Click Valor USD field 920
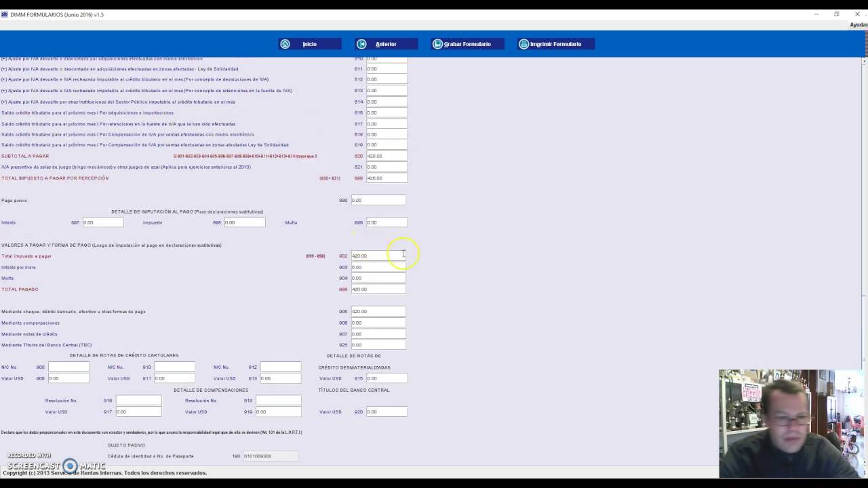The height and width of the screenshot is (488, 868). pos(387,411)
